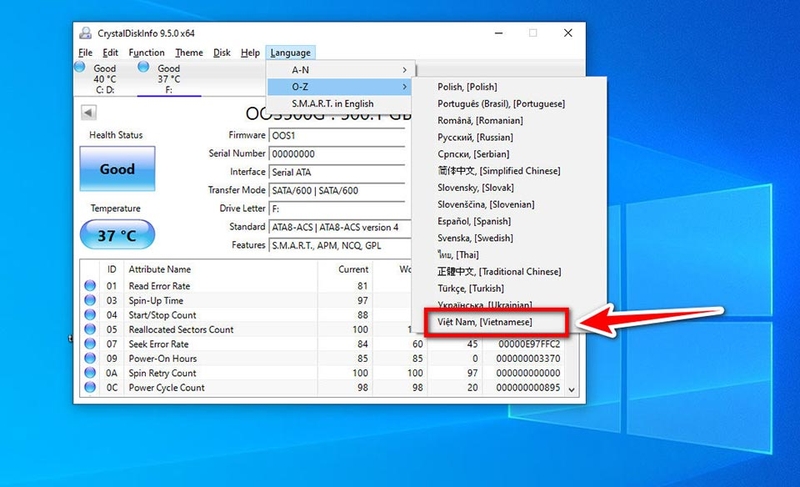The height and width of the screenshot is (487, 800).
Task: Choose Turkish language
Action: (509, 289)
